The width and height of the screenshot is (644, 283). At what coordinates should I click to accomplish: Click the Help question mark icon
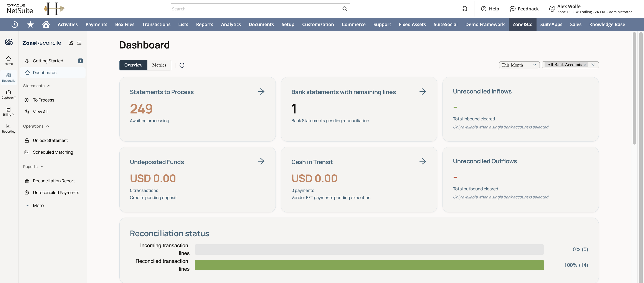(484, 9)
